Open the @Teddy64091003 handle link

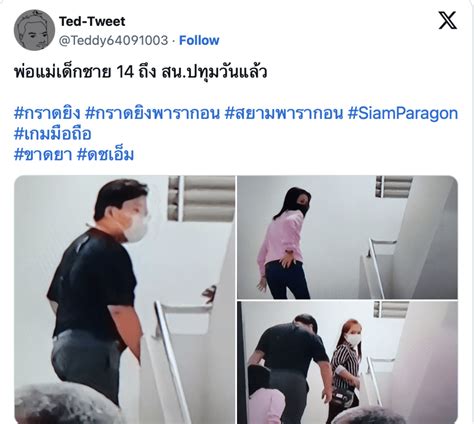coord(113,40)
